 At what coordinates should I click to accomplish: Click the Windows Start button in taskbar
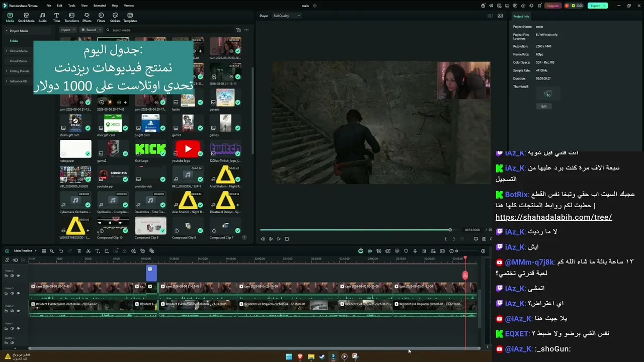click(x=289, y=356)
